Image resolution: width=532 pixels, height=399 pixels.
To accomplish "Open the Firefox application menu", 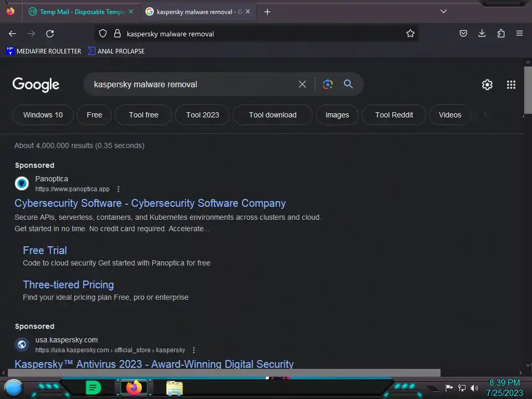I will click(519, 33).
